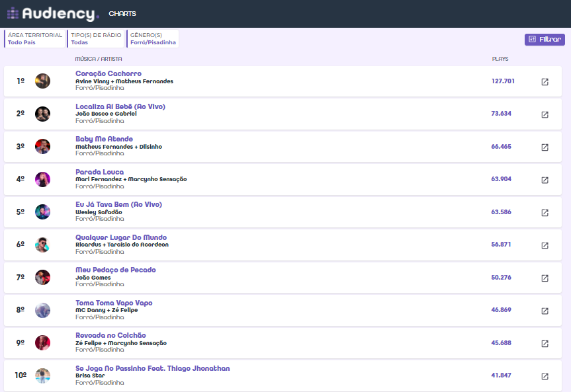Click the Wesley Safadão thumbnail
The width and height of the screenshot is (571, 392).
[x=42, y=212]
